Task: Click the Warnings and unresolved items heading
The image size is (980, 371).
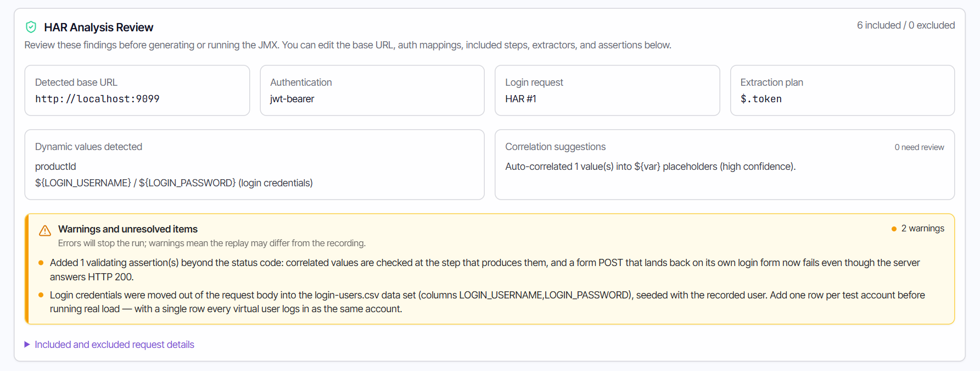Action: (x=128, y=229)
